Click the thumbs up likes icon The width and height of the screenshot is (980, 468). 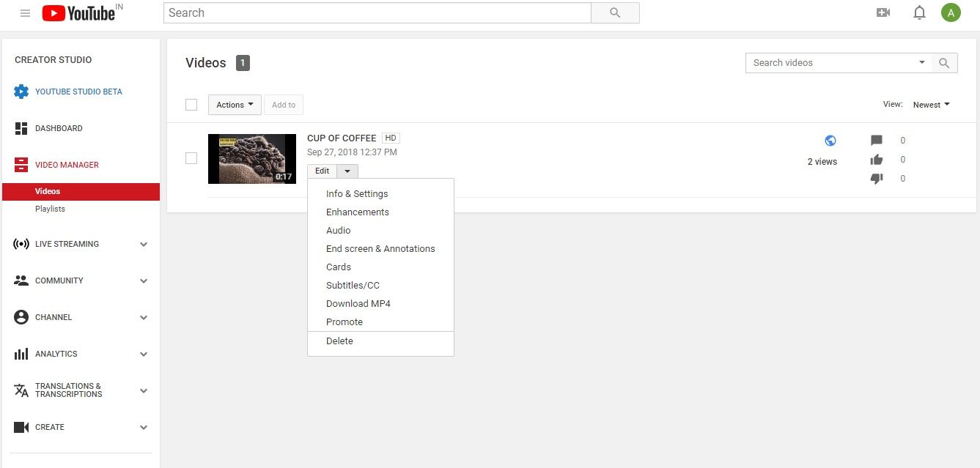click(x=877, y=160)
